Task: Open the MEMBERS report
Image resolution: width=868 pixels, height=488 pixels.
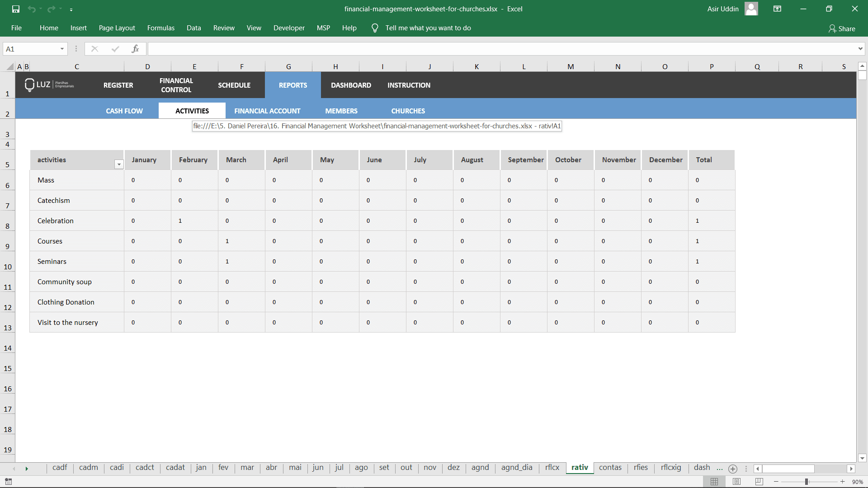Action: 341,111
